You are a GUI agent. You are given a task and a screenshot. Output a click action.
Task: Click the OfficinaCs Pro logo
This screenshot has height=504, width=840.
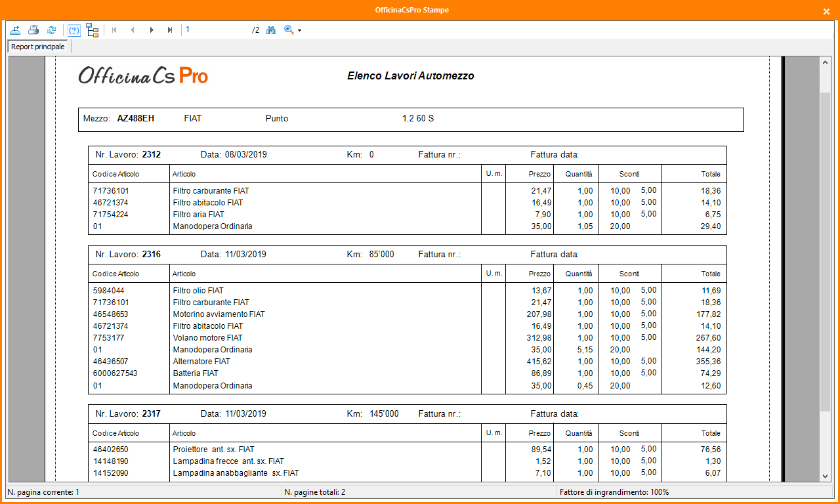click(x=143, y=75)
